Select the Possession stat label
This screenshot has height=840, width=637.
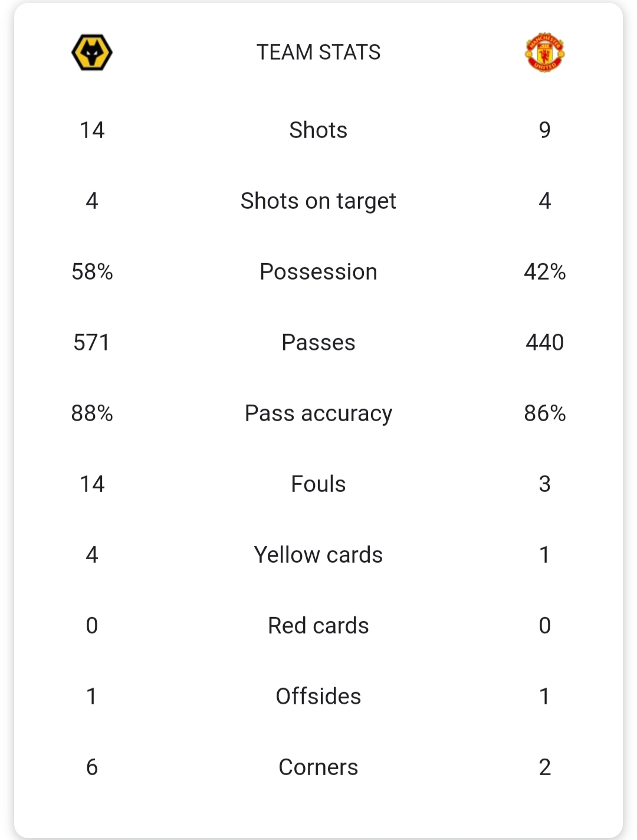(x=318, y=272)
